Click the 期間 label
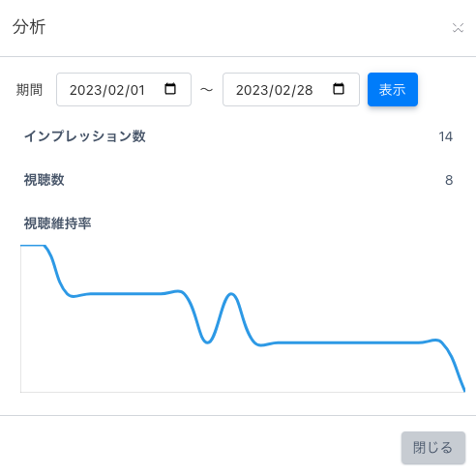 [x=29, y=90]
